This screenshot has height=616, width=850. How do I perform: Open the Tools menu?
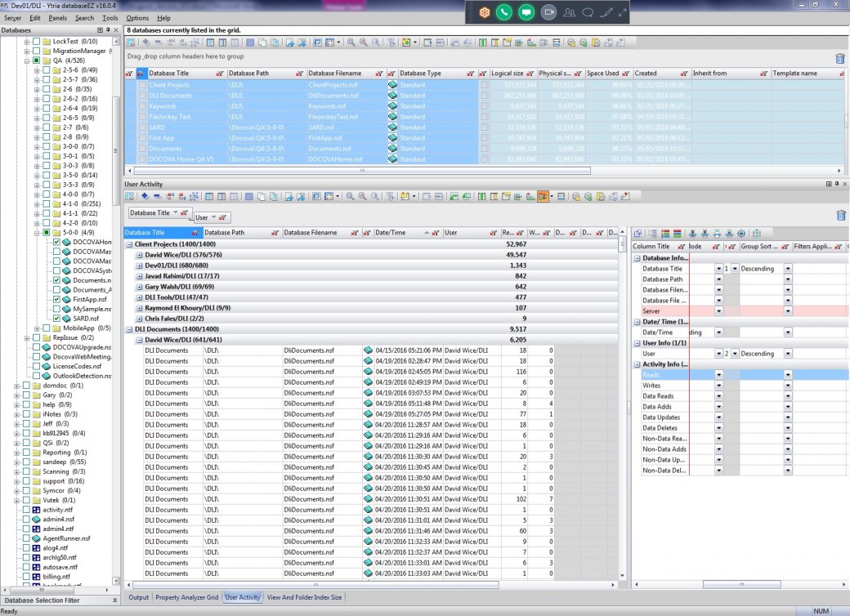click(110, 17)
